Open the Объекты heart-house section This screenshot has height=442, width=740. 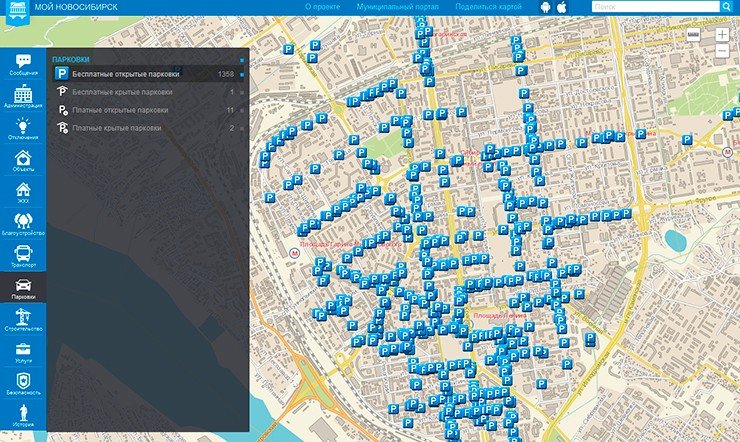point(23,160)
